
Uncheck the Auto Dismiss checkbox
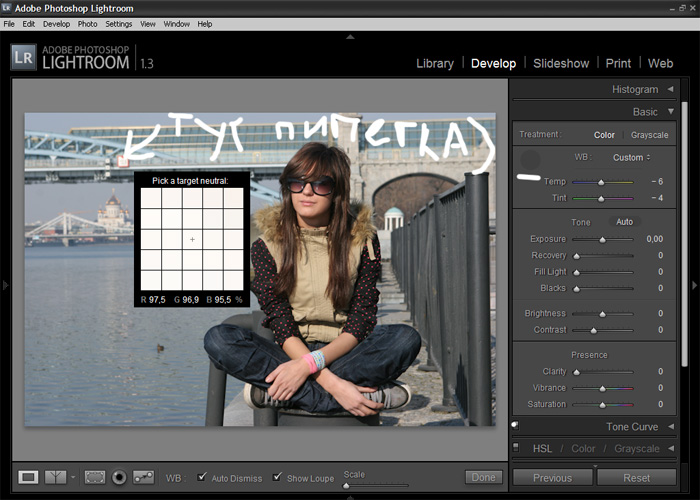pyautogui.click(x=202, y=477)
